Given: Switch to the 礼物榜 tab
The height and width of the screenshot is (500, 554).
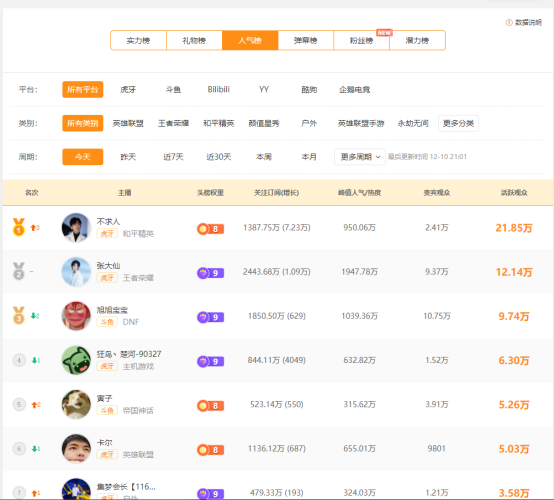Looking at the screenshot, I should pyautogui.click(x=194, y=41).
